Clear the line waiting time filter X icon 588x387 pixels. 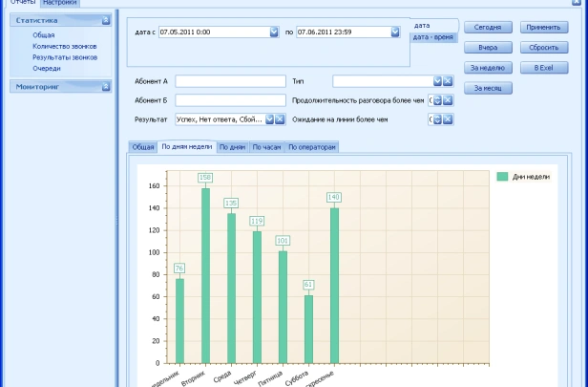pos(448,119)
